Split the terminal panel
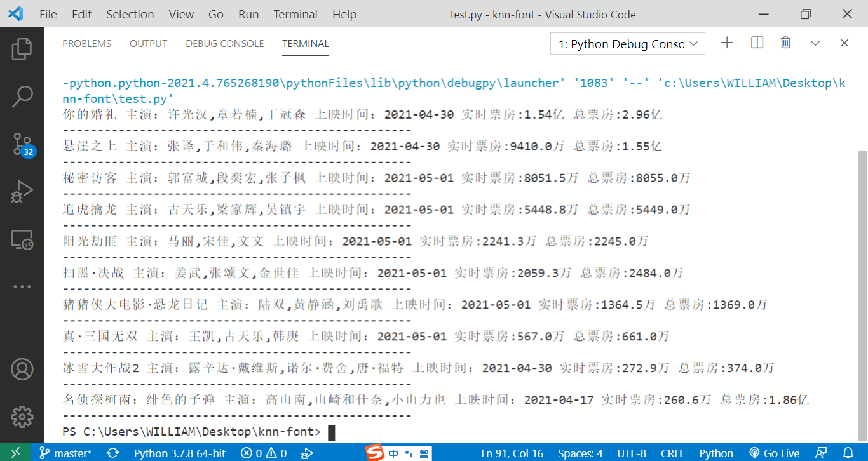The image size is (868, 461). click(x=757, y=43)
